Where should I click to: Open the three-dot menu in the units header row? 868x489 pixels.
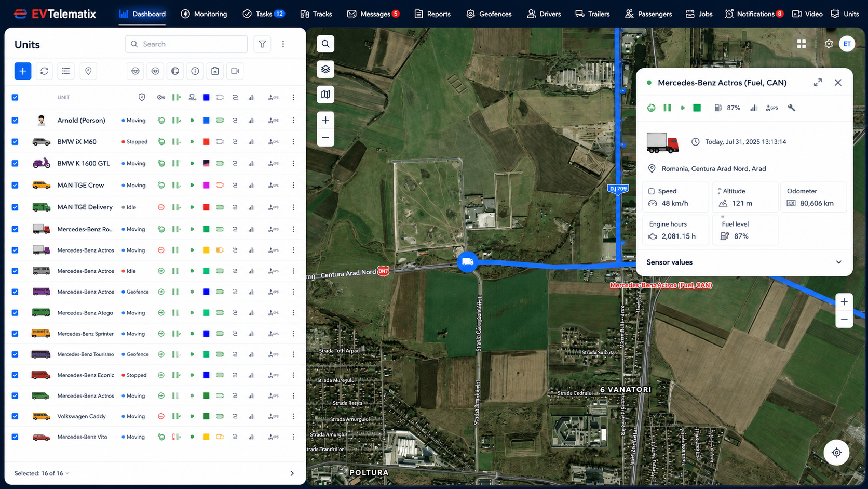click(x=293, y=97)
